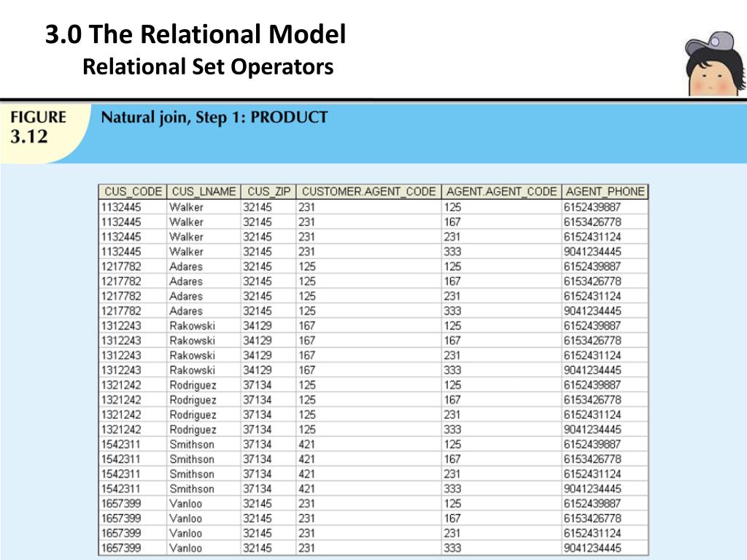The image size is (747, 560).
Task: Select 1657399 in the Vanloo row ending 6153426778
Action: (121, 518)
